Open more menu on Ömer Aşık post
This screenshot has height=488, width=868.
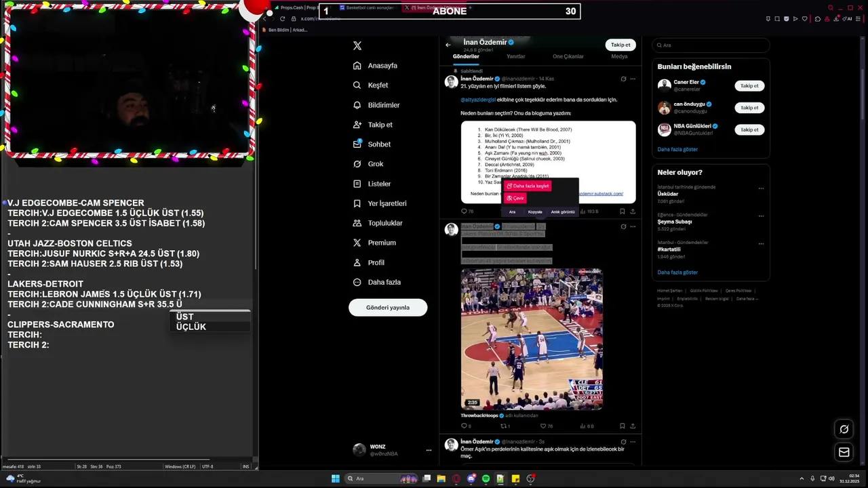click(x=633, y=442)
